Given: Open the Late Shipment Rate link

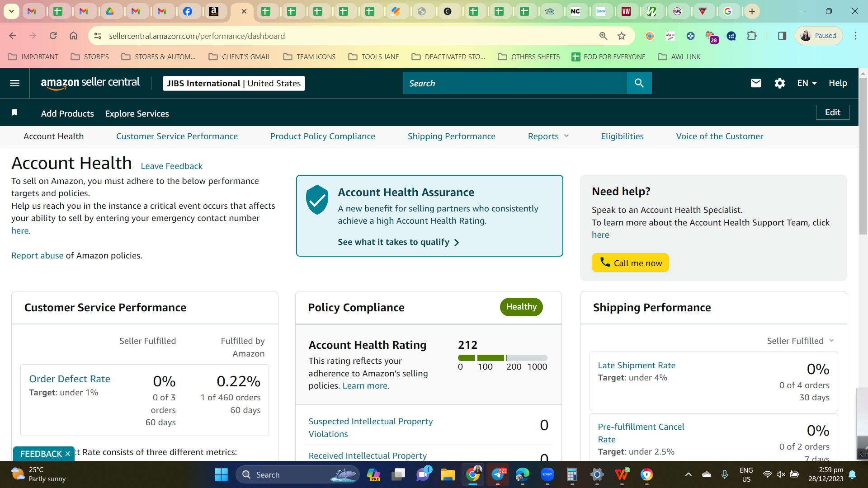Looking at the screenshot, I should 637,365.
